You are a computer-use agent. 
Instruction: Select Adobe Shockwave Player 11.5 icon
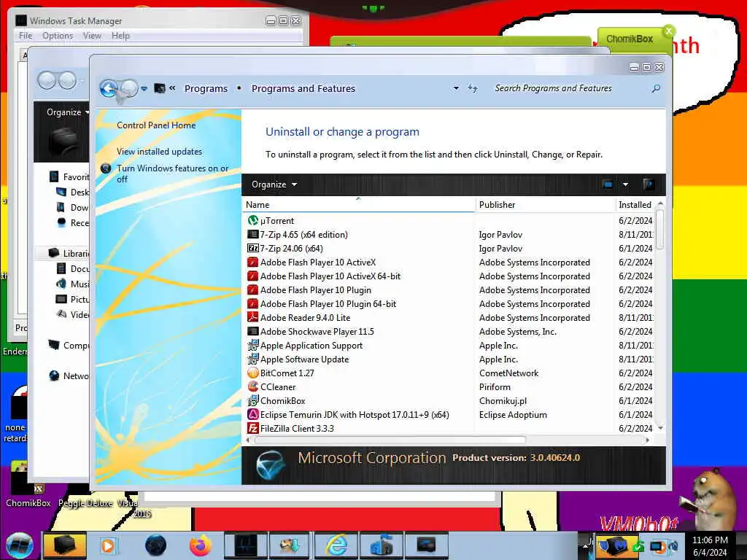[x=252, y=332]
